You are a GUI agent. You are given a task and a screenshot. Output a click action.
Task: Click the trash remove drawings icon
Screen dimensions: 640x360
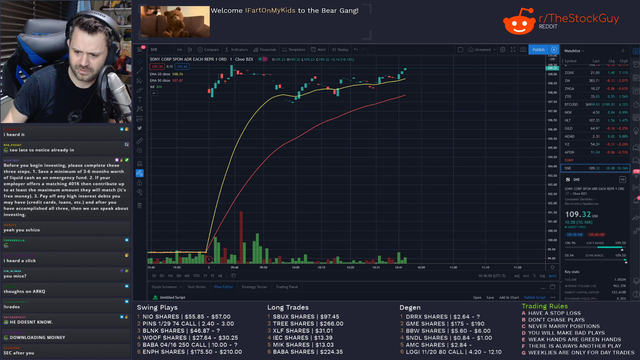pos(140,205)
